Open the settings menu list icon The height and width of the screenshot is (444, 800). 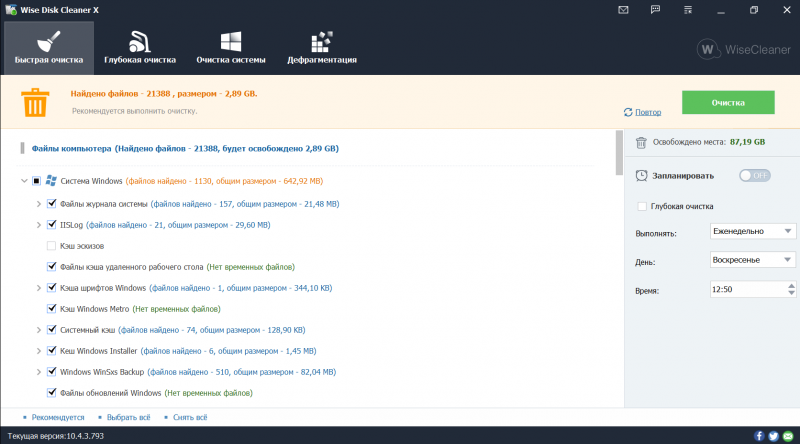[688, 10]
